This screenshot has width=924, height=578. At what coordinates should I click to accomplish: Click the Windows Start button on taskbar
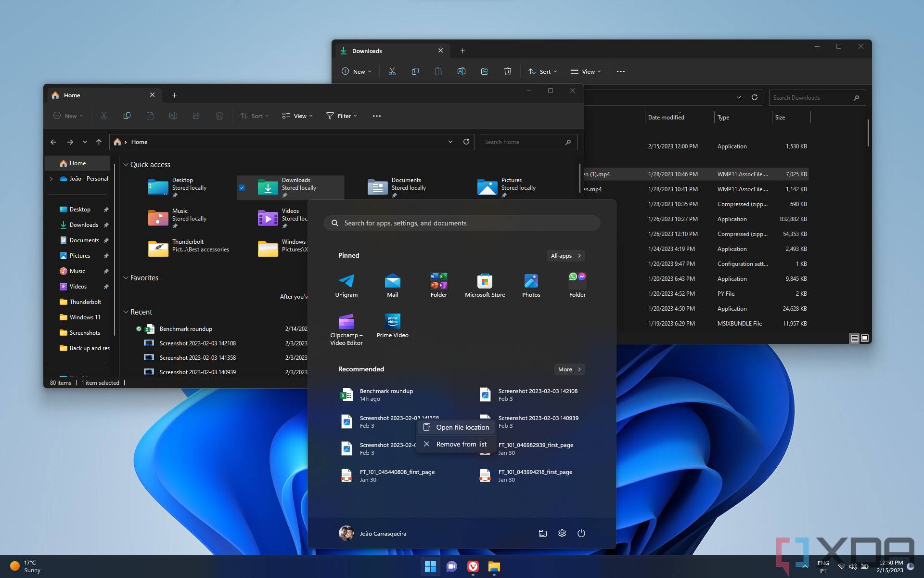pyautogui.click(x=431, y=566)
